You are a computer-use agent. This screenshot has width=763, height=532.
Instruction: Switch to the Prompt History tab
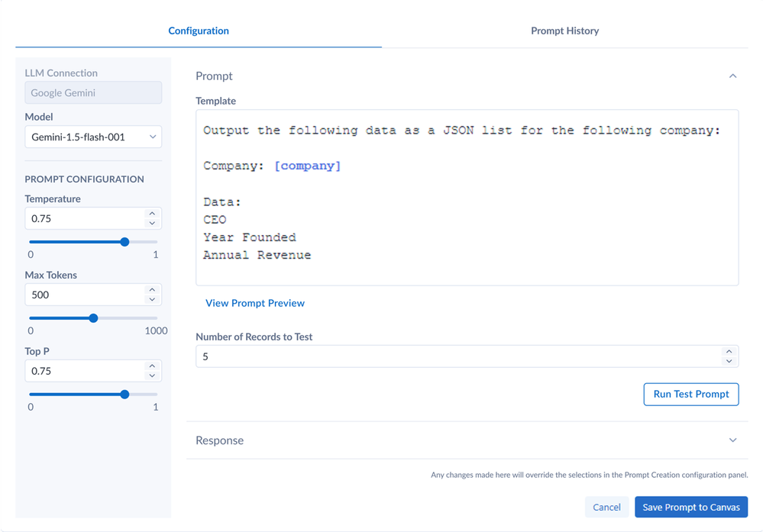pyautogui.click(x=564, y=31)
